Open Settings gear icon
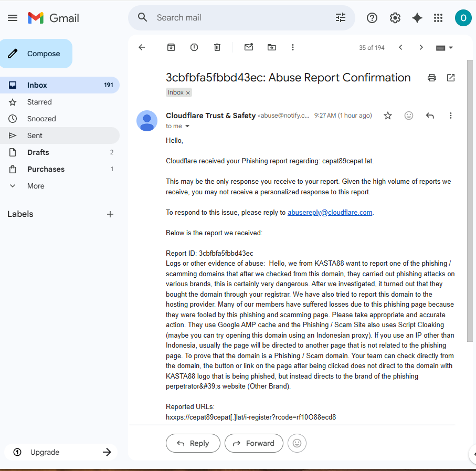This screenshot has width=476, height=471. 395,18
